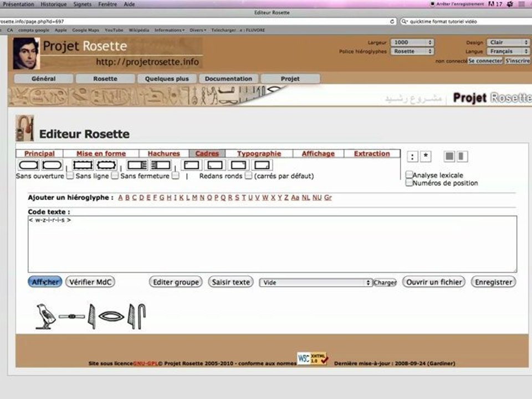Screen dimensions: 532x399
Task: Open the Police hiéroglyphes Rosette dropdown
Action: 412,51
